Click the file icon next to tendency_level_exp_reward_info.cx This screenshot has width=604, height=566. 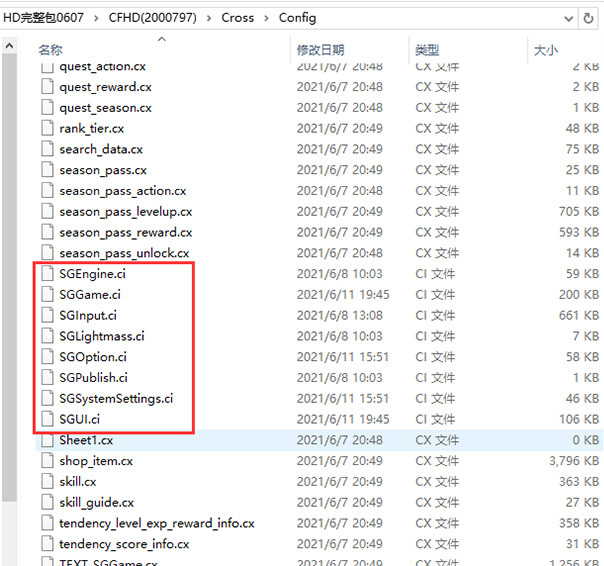click(47, 523)
